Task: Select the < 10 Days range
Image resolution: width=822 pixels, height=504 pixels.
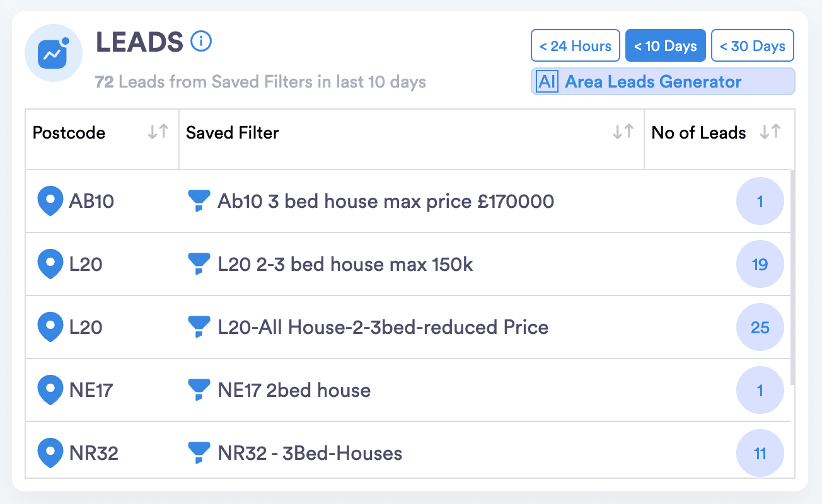Action: point(666,46)
